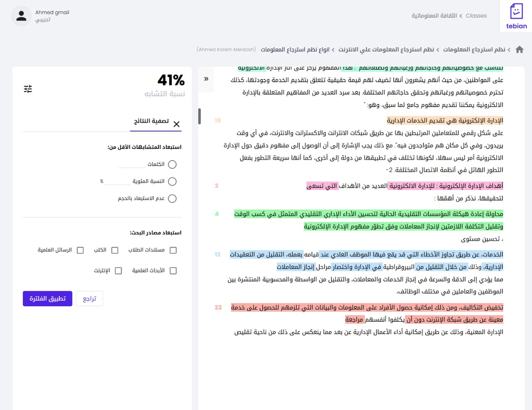
Task: Check the الإنترنت checkbox
Action: 118,271
